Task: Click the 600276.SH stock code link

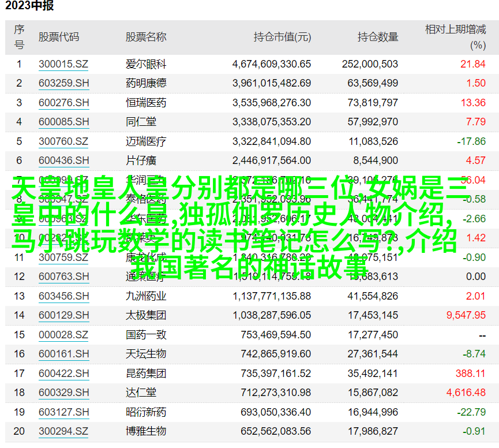Action: 63,103
